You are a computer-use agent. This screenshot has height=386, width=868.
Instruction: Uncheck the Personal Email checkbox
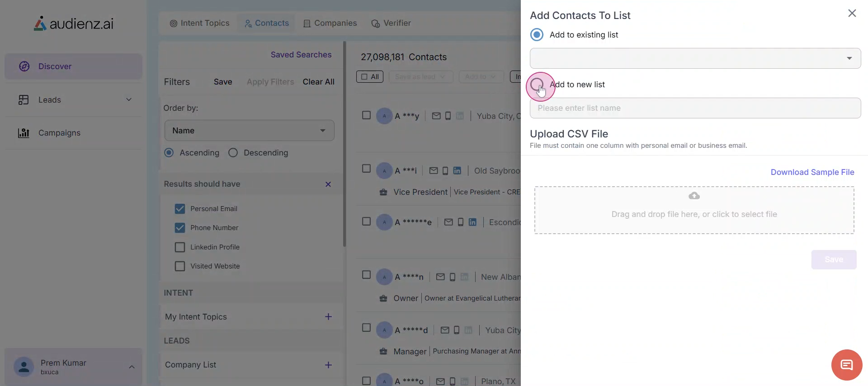coord(180,209)
